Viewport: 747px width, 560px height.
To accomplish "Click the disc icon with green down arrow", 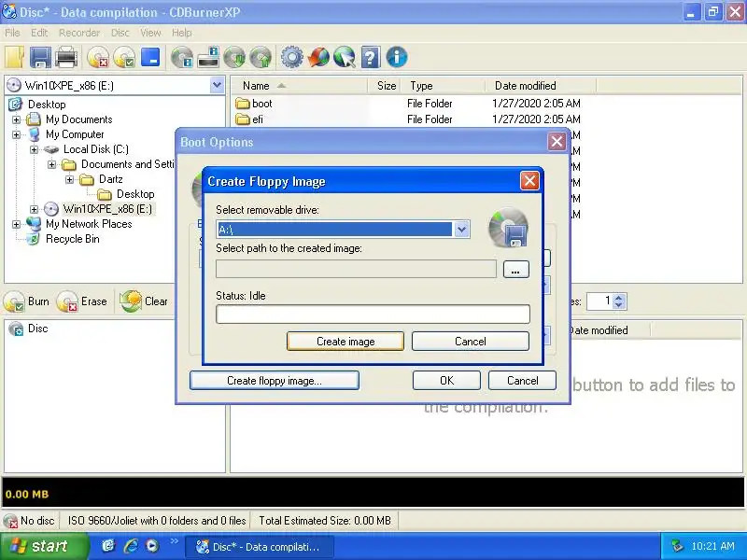I will [234, 58].
